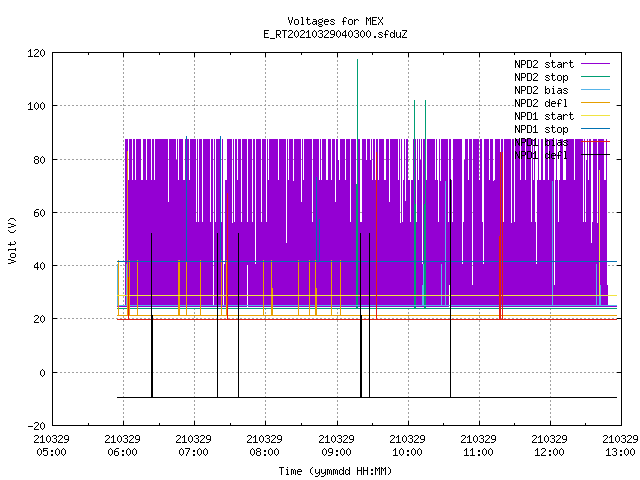Click the 210329 06:00 time tick label
This screenshot has width=640, height=480.
[x=122, y=446]
